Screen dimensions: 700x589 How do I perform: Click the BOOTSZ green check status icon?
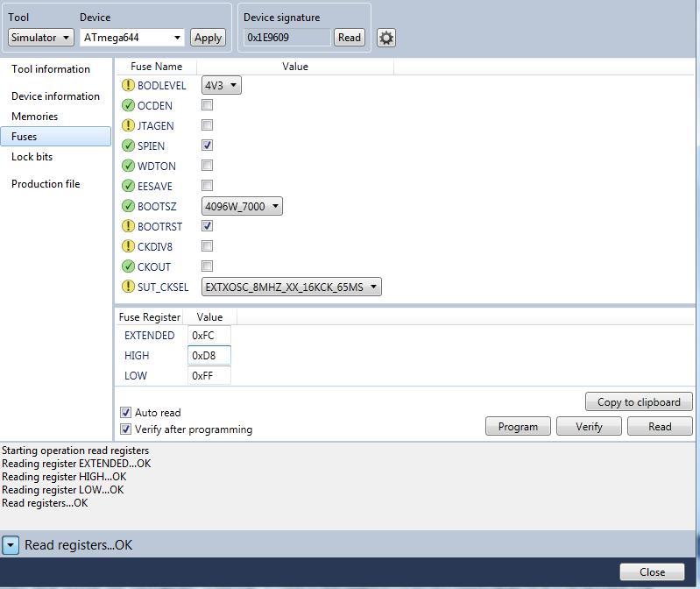click(129, 207)
